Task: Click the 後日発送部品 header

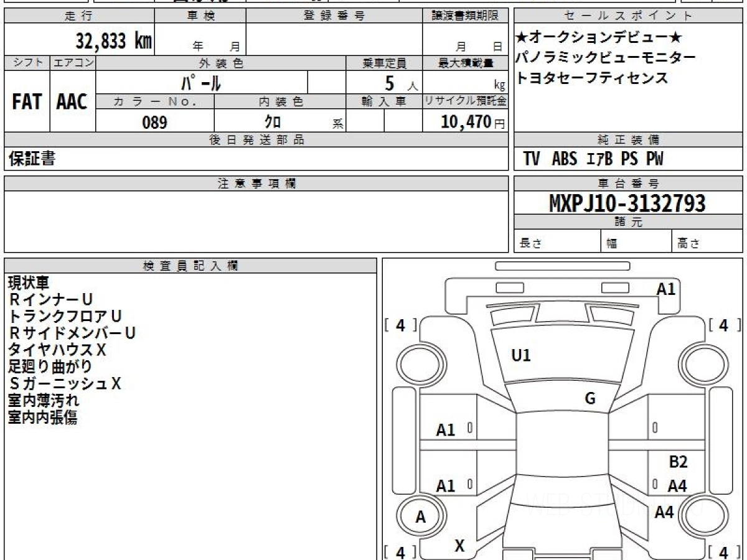Action: pos(256,140)
